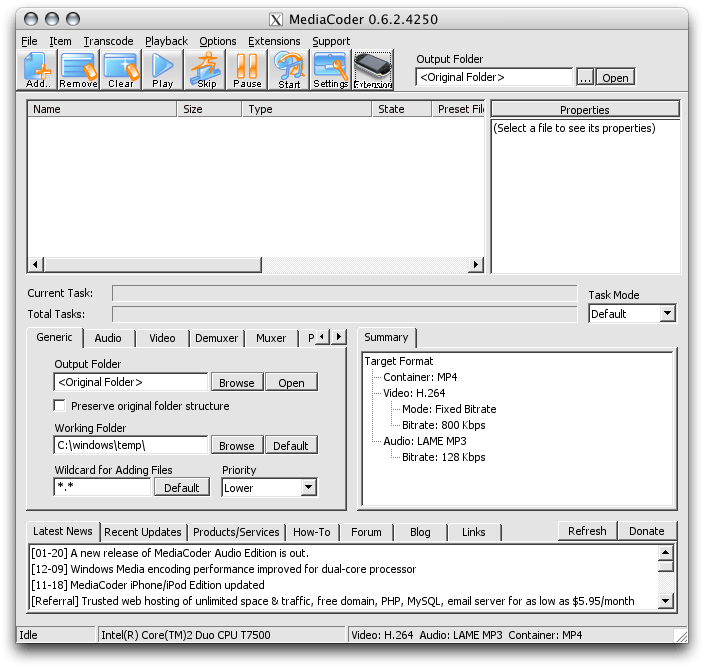Click the Refresh news button
The width and height of the screenshot is (704, 667).
pos(587,531)
